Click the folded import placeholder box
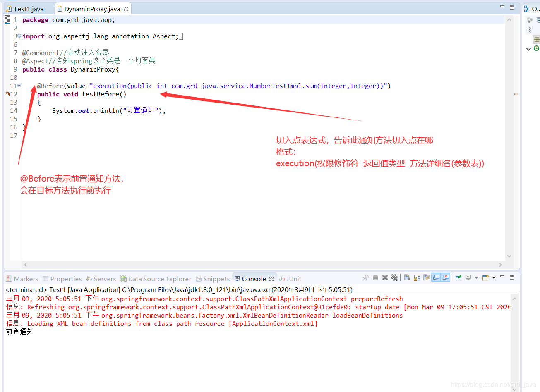Viewport: 540px width, 392px height. point(181,36)
